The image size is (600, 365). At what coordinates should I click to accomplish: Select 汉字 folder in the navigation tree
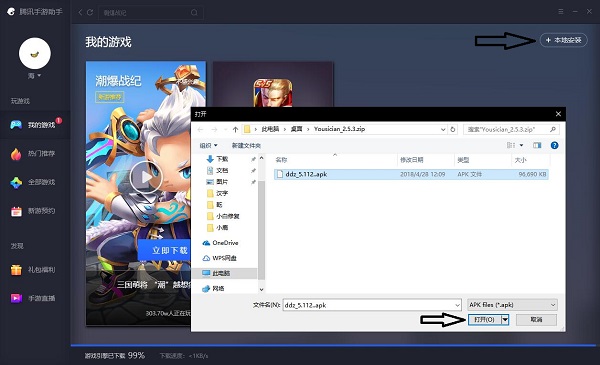(222, 193)
